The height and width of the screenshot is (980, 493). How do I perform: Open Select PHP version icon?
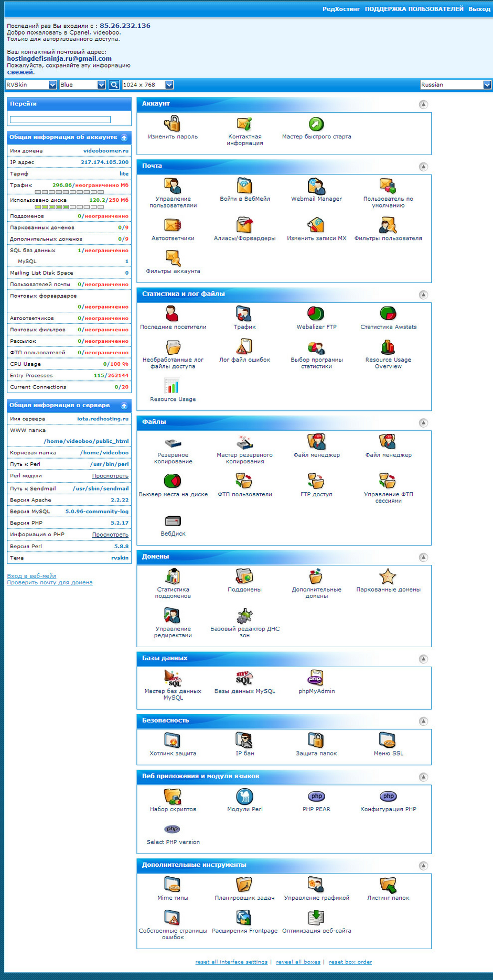[173, 830]
